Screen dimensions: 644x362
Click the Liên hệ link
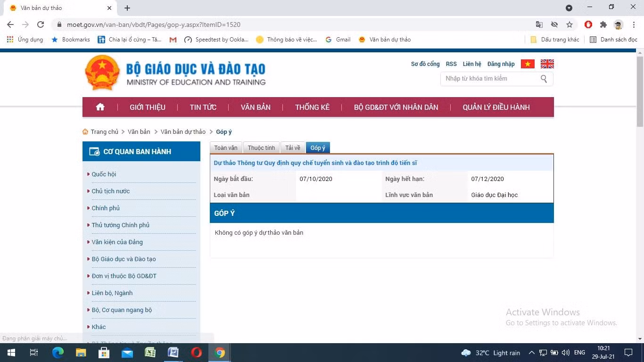tap(472, 64)
